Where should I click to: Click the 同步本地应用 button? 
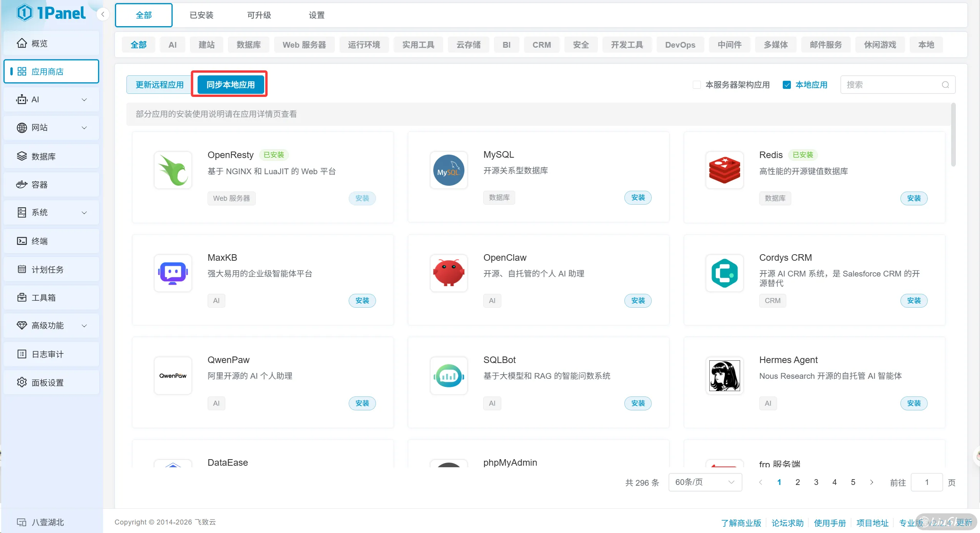click(231, 85)
